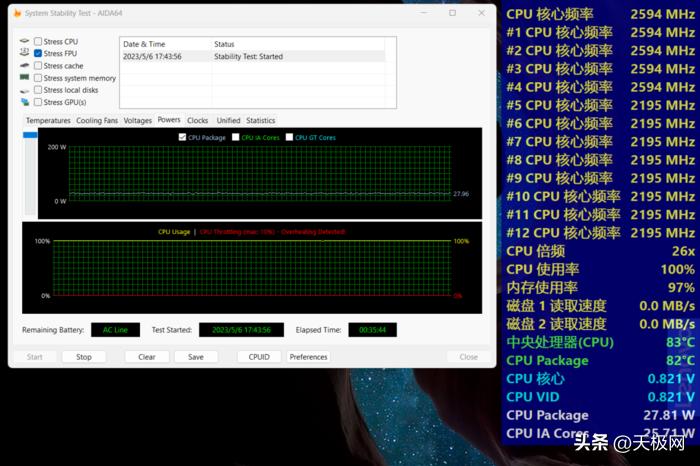700x466 pixels.
Task: Minimize the System Stability Test window
Action: [x=424, y=13]
